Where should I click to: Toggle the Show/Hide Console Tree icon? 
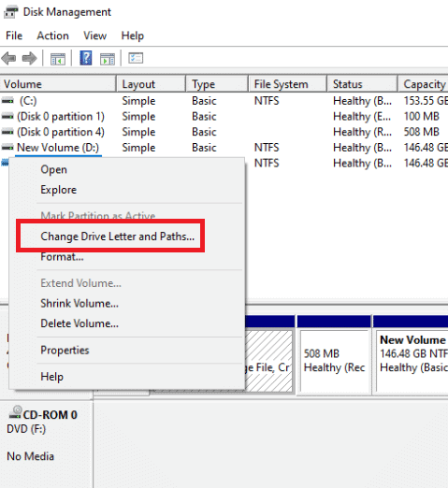58,59
